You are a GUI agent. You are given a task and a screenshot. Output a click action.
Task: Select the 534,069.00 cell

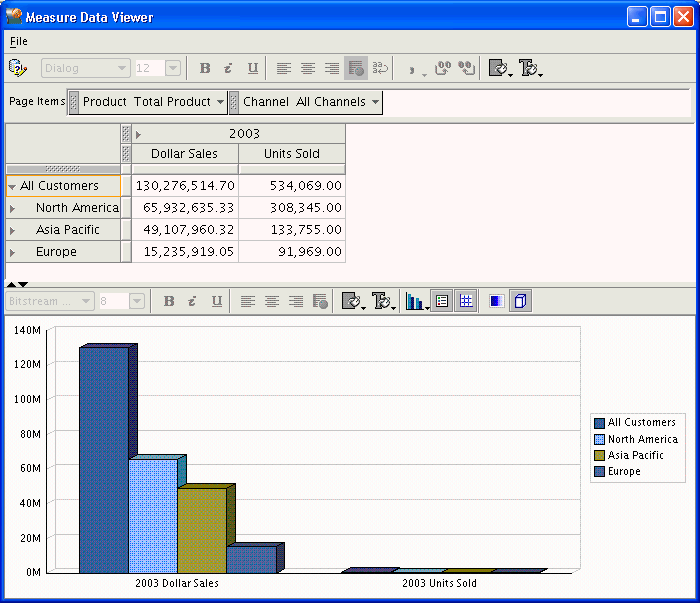(292, 186)
